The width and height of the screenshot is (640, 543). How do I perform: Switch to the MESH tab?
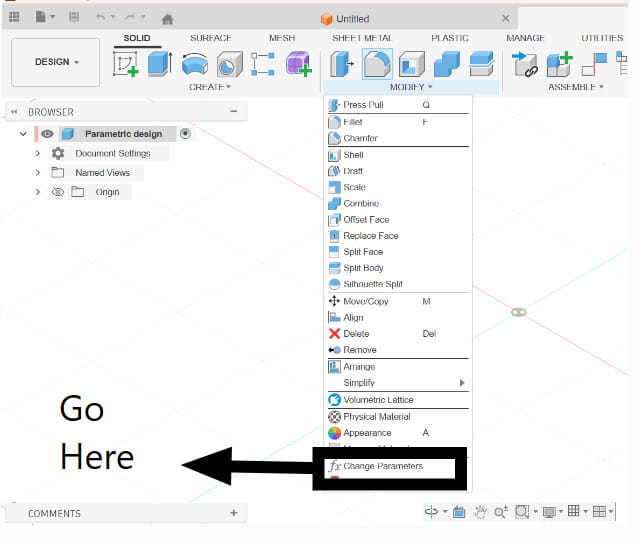coord(282,38)
